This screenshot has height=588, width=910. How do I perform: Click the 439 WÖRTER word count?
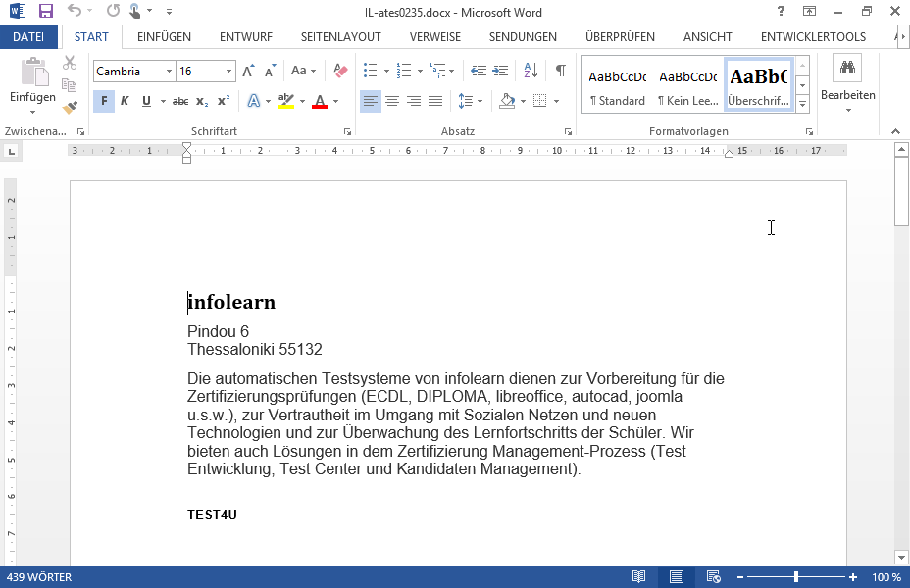click(x=39, y=577)
